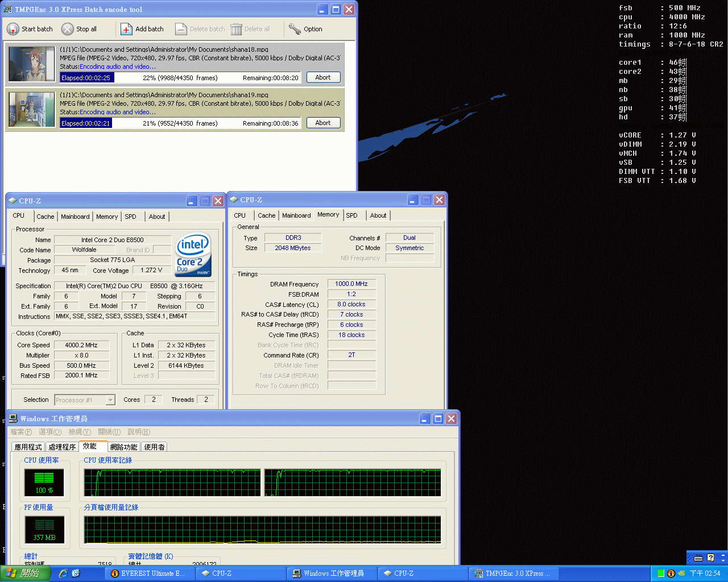Switch to CPU tab in right CPU-Z window
Viewport: 728px width, 582px height.
(x=240, y=215)
